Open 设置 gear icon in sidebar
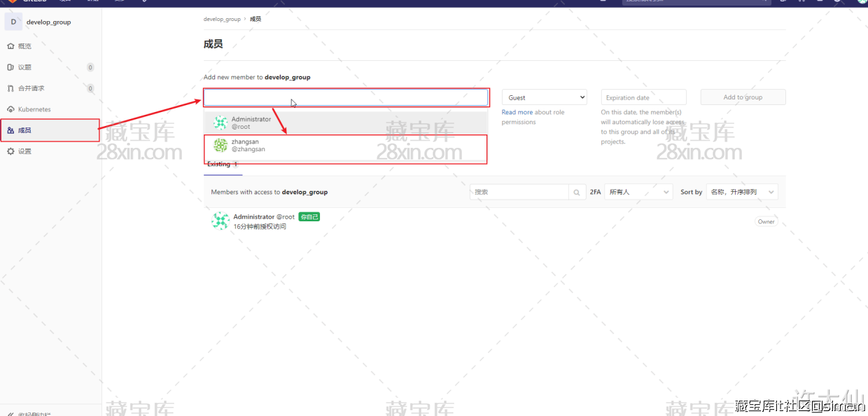The image size is (868, 416). click(x=10, y=151)
